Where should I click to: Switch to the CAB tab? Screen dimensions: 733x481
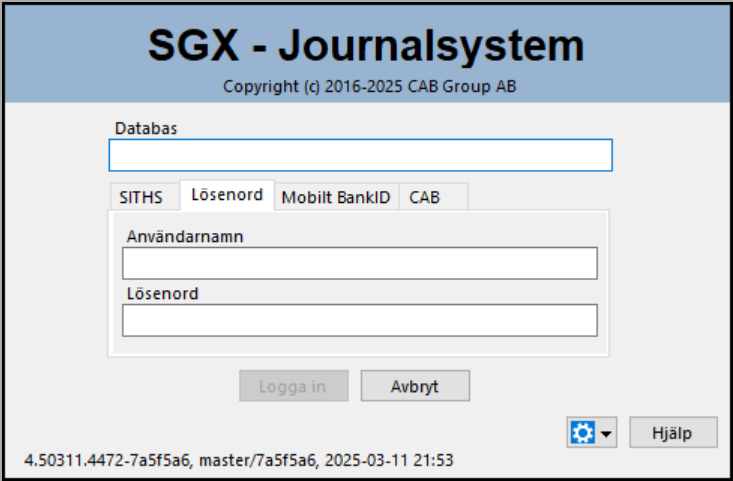pyautogui.click(x=433, y=197)
